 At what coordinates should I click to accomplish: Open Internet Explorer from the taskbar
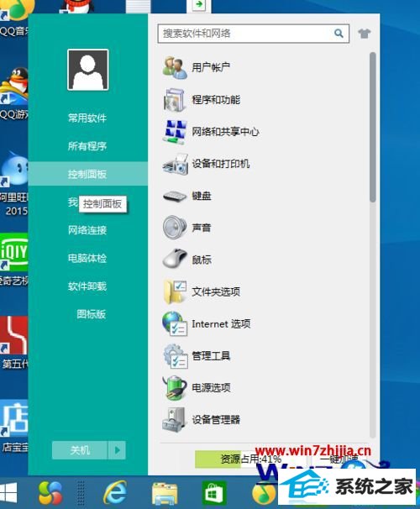(x=115, y=492)
